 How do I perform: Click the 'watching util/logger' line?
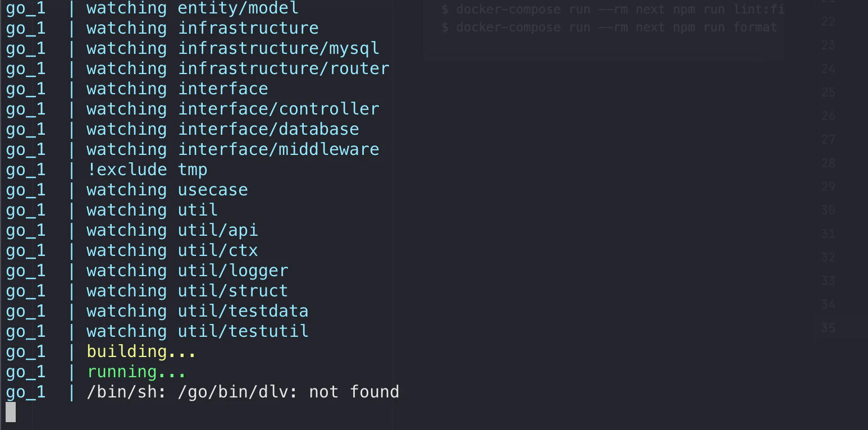point(188,271)
